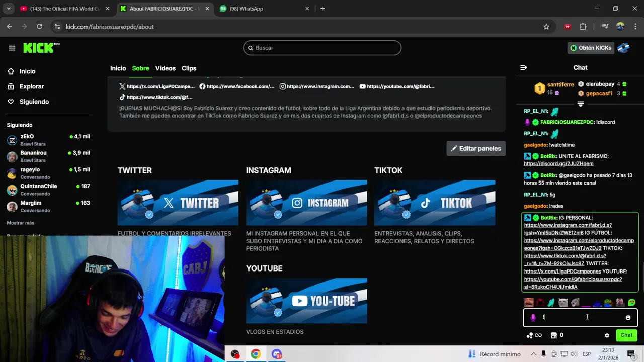Open taskbar volume control

click(x=574, y=354)
